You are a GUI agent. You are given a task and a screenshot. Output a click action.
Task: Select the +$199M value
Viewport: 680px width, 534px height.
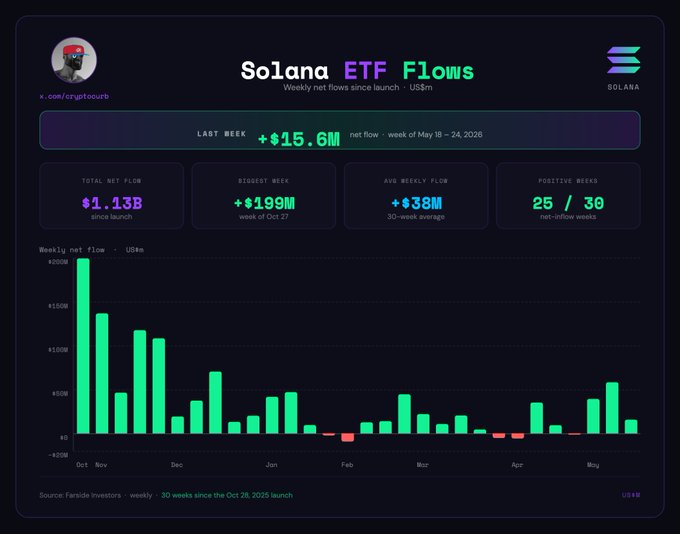coord(264,203)
